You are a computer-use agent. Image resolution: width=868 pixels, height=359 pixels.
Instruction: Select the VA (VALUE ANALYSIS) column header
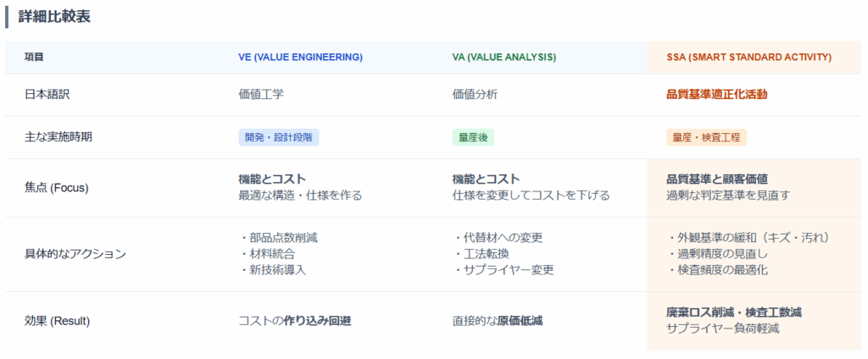[x=504, y=57]
